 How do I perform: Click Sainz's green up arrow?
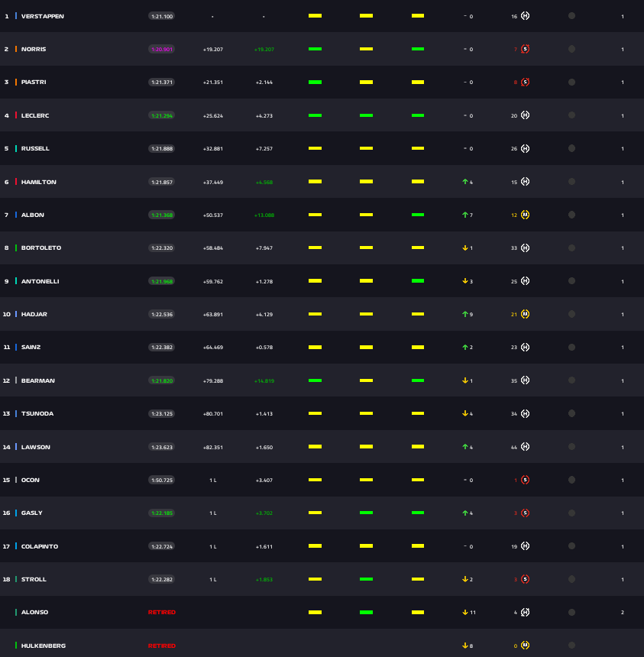pyautogui.click(x=464, y=348)
